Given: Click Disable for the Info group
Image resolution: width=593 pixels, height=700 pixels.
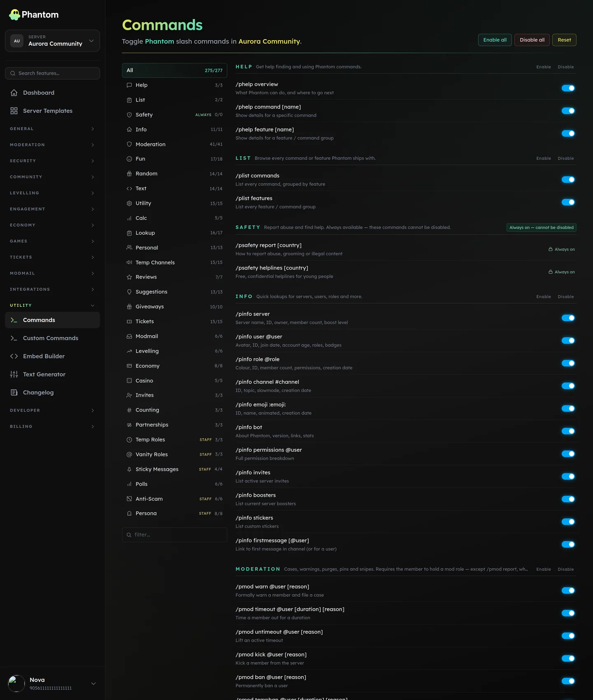Looking at the screenshot, I should click(x=566, y=297).
